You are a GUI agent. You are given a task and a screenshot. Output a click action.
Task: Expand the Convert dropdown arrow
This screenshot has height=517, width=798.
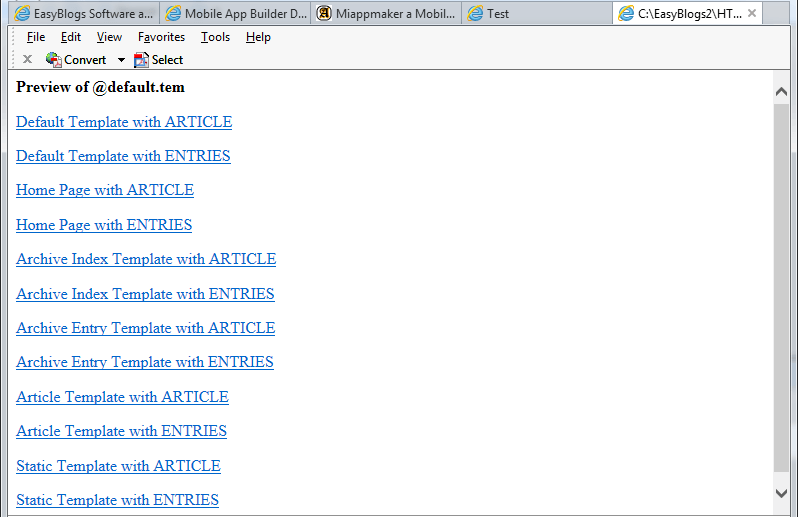tap(121, 60)
